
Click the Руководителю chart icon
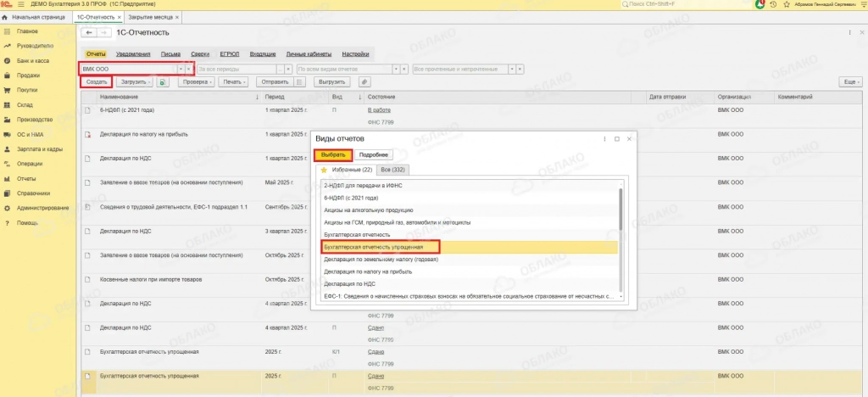coord(7,46)
